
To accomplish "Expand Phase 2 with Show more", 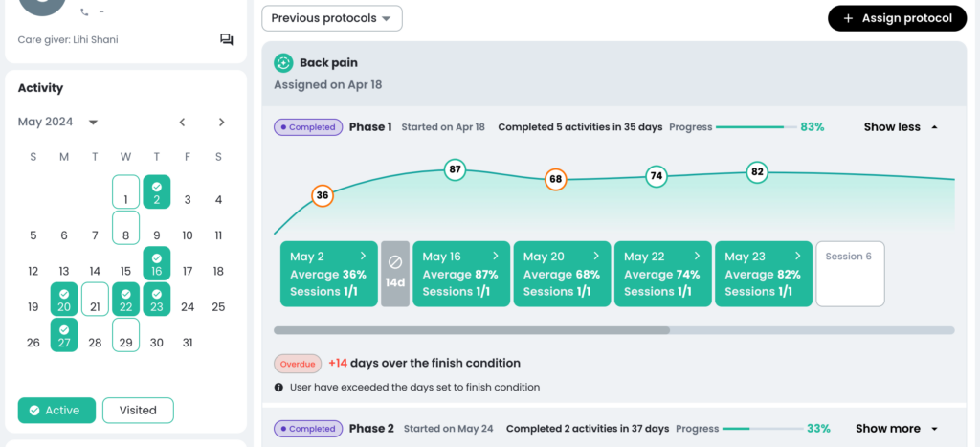I will (x=896, y=429).
